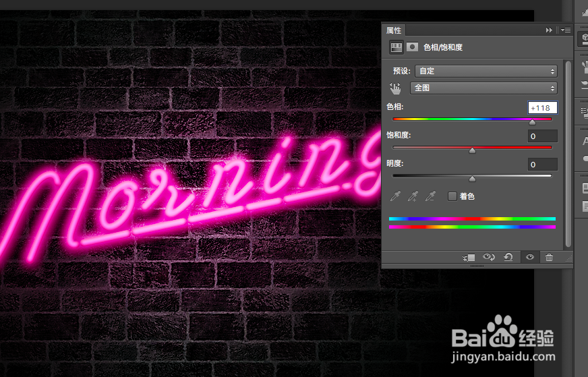588x377 pixels.
Task: Toggle adjustment layer visibility eye
Action: coord(530,257)
